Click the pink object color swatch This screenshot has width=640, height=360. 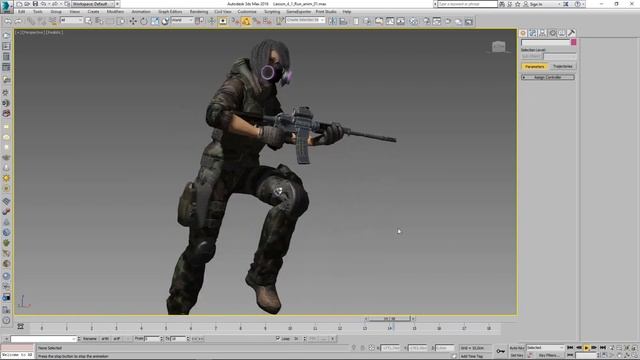573,42
